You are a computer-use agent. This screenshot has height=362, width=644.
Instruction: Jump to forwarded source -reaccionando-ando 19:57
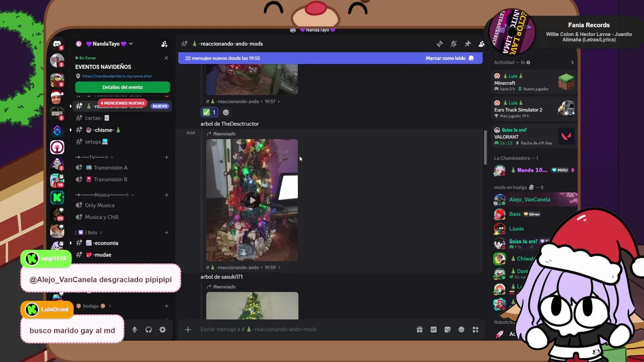click(243, 102)
